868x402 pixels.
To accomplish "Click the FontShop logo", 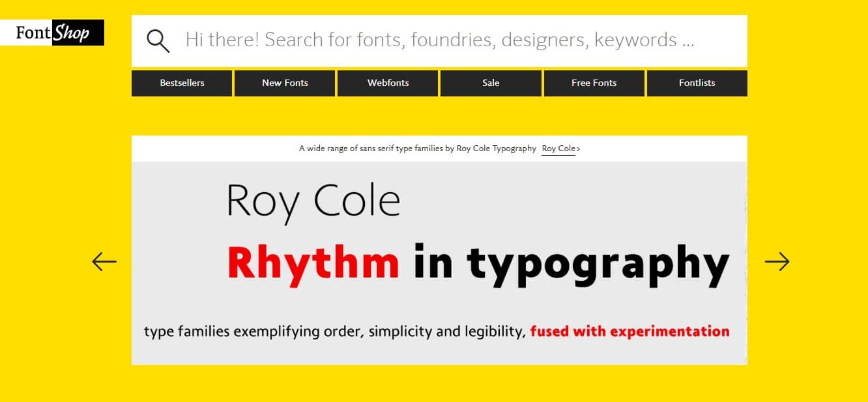I will [x=52, y=33].
